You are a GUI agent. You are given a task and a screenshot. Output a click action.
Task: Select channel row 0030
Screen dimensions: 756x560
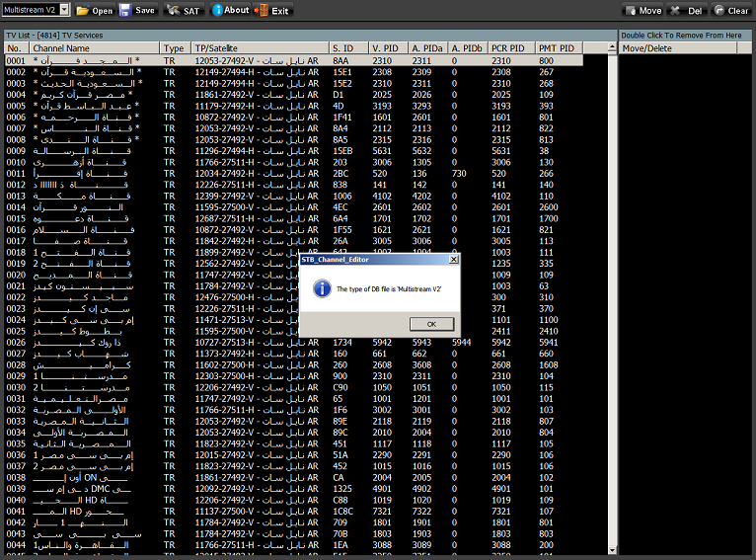pos(294,387)
